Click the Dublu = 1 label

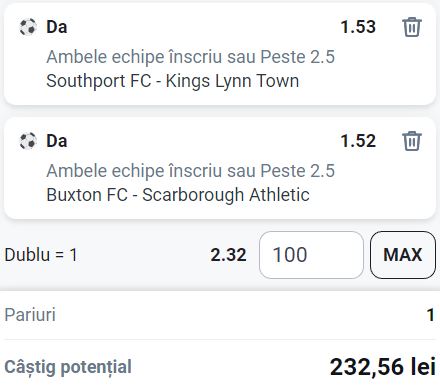(41, 255)
